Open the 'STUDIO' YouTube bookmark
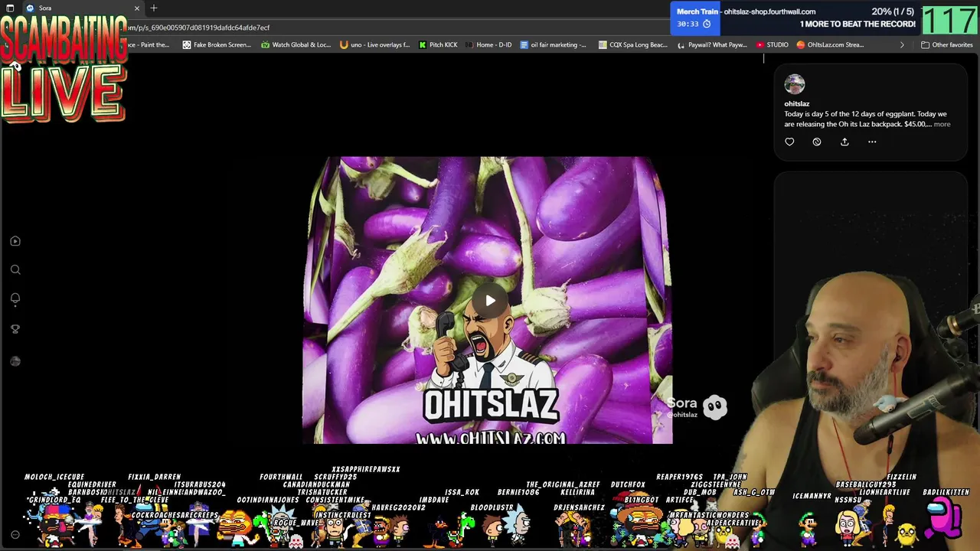The height and width of the screenshot is (551, 980). pyautogui.click(x=772, y=44)
